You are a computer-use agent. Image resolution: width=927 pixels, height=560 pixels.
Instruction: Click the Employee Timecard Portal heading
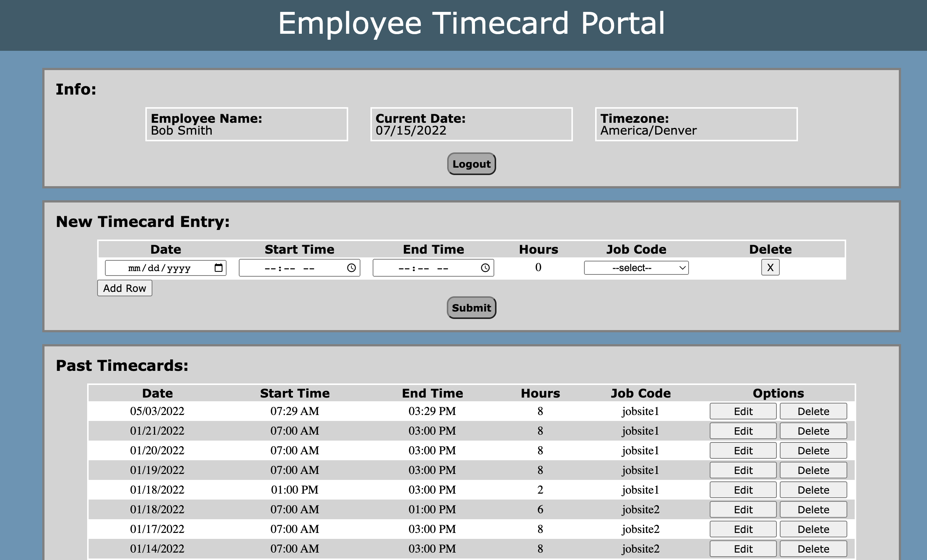[471, 23]
